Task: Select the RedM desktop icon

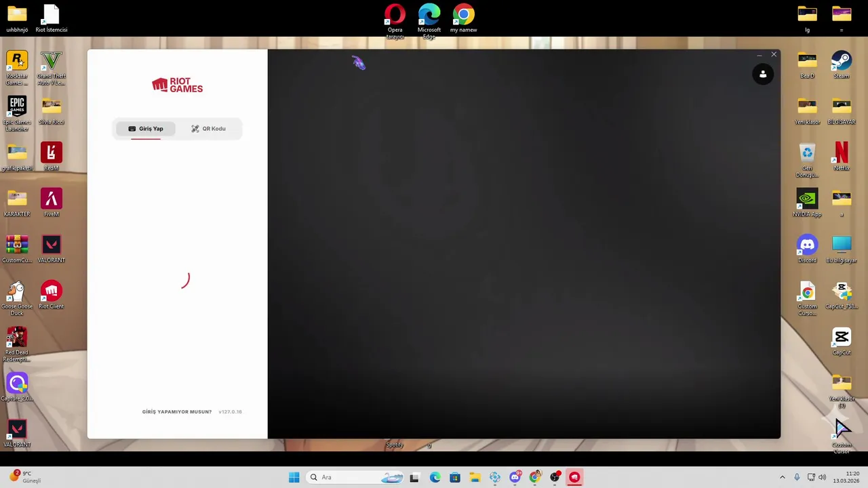Action: coord(52,157)
